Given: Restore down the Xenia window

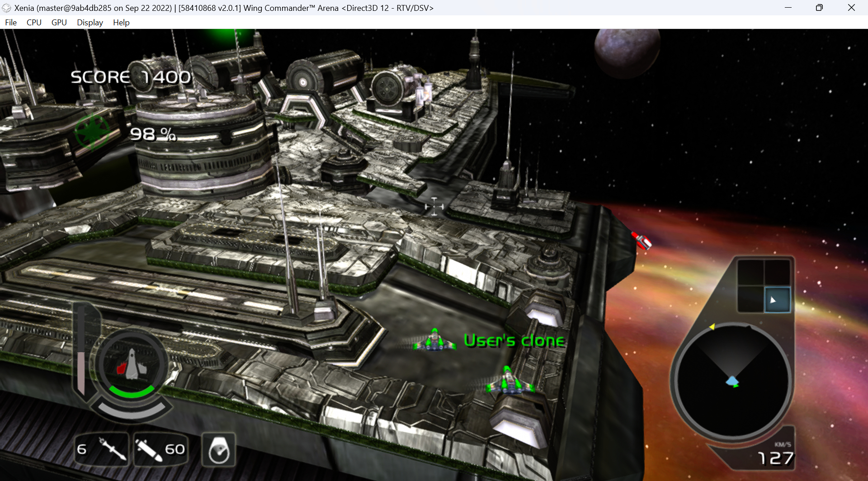Looking at the screenshot, I should 819,8.
